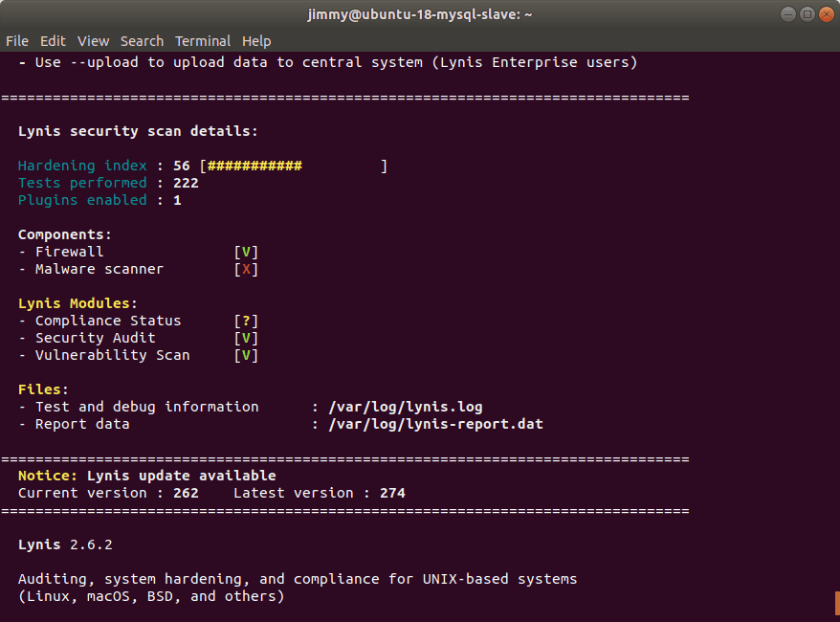Click the yellow "Notice:" label
This screenshot has width=840, height=622.
48,476
